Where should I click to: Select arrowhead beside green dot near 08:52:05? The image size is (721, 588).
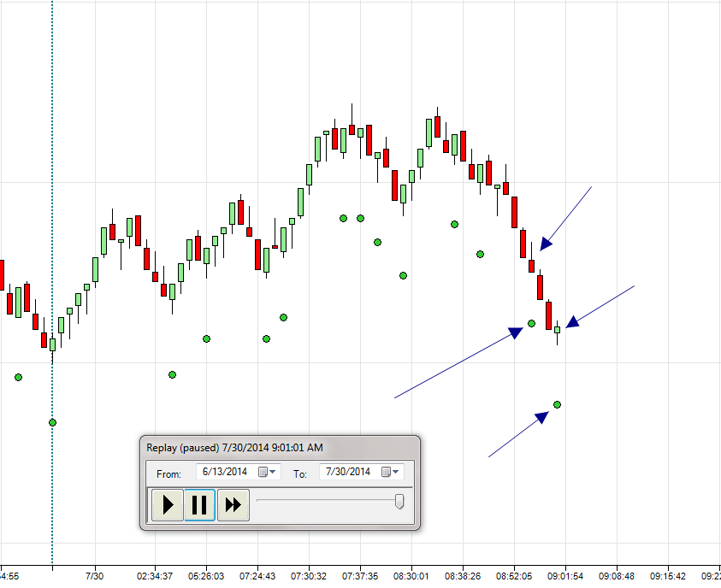pyautogui.click(x=516, y=332)
